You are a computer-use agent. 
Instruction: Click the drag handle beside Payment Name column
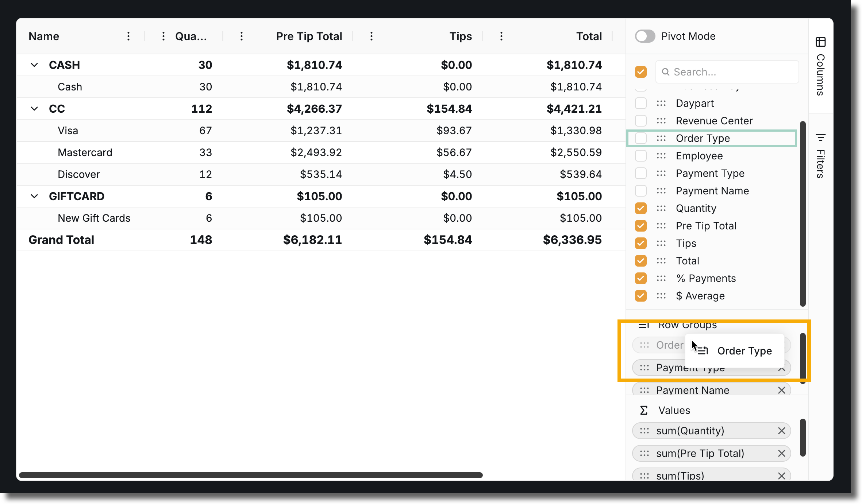coord(661,191)
